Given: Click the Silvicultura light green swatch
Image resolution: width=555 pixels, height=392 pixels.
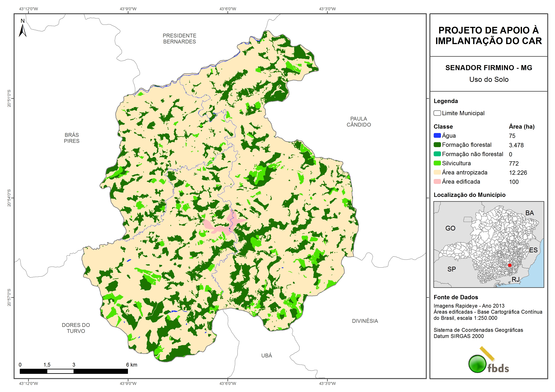Looking at the screenshot, I should point(437,163).
